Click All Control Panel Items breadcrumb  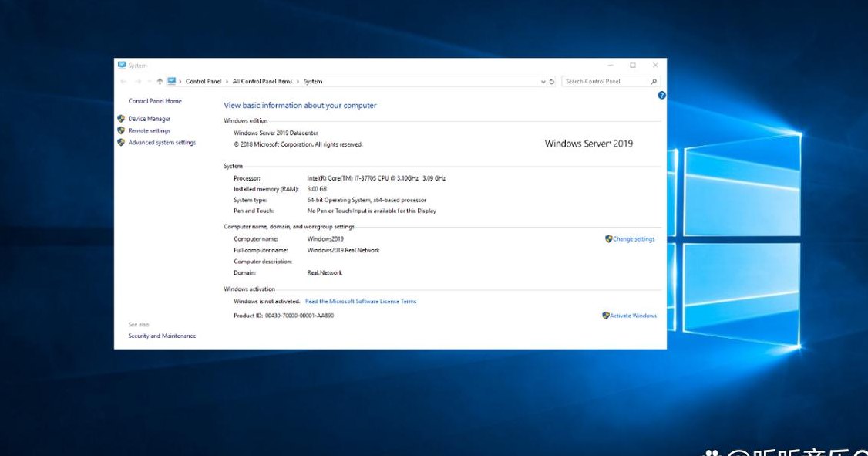click(x=262, y=82)
